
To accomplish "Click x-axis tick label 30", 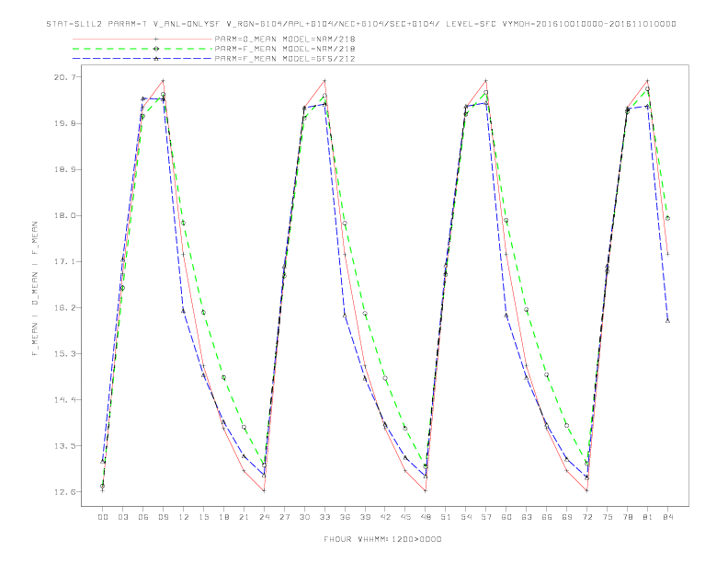I will [304, 517].
